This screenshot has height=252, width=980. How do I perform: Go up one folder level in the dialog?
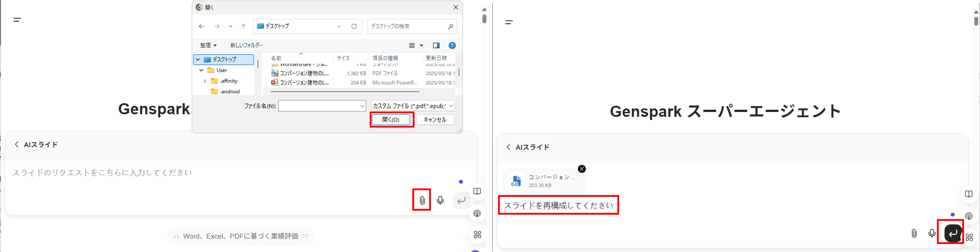243,26
